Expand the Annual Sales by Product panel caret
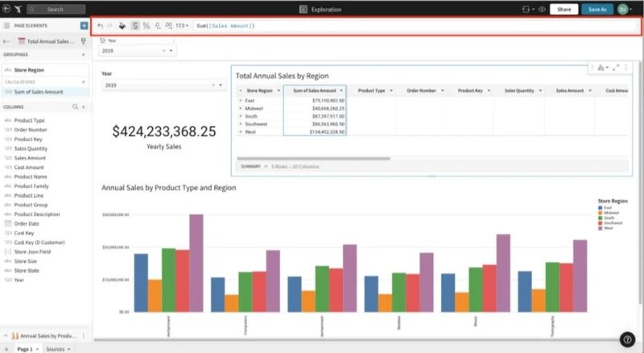 (x=6, y=336)
